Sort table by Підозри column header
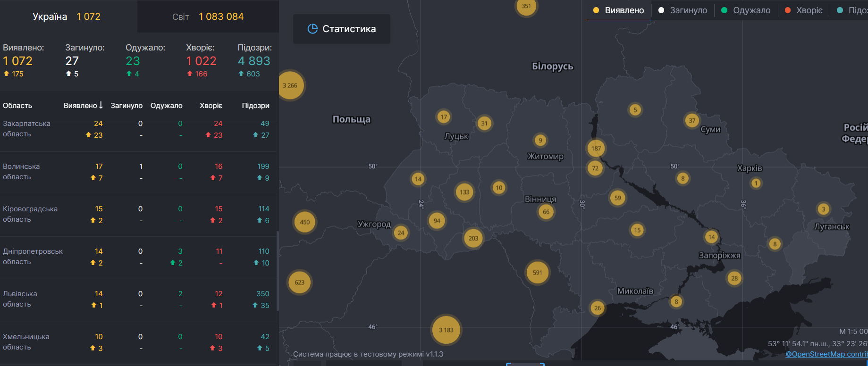868x366 pixels. point(255,106)
